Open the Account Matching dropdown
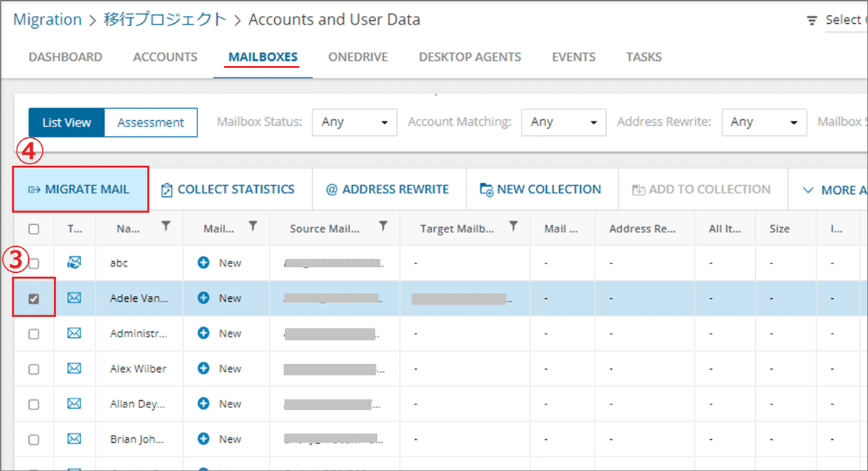The image size is (868, 471). [563, 122]
